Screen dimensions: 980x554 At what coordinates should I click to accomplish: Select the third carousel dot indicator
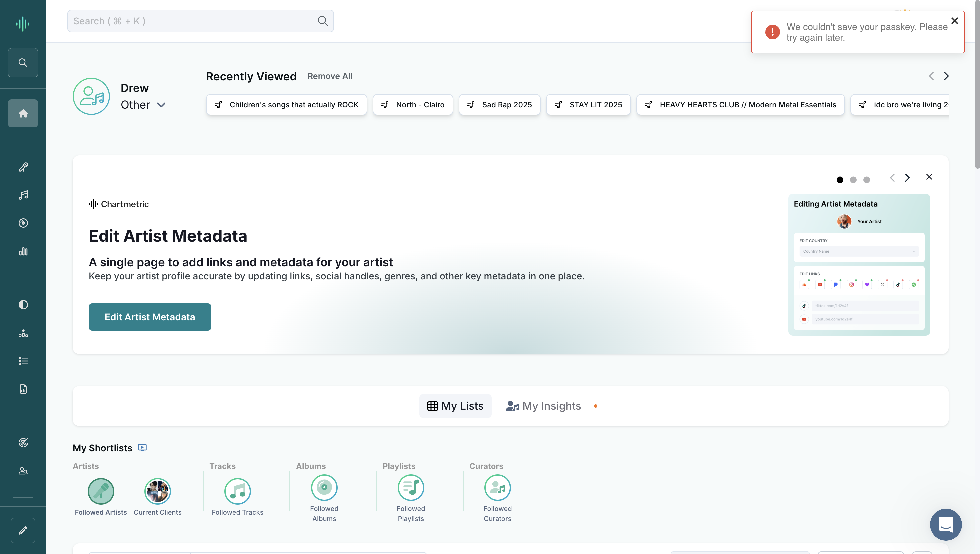tap(867, 180)
